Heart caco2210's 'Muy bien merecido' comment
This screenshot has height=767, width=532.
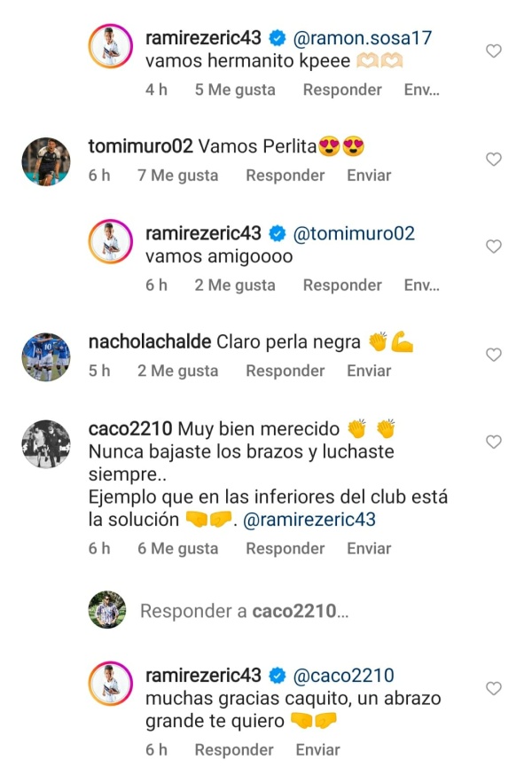[494, 442]
